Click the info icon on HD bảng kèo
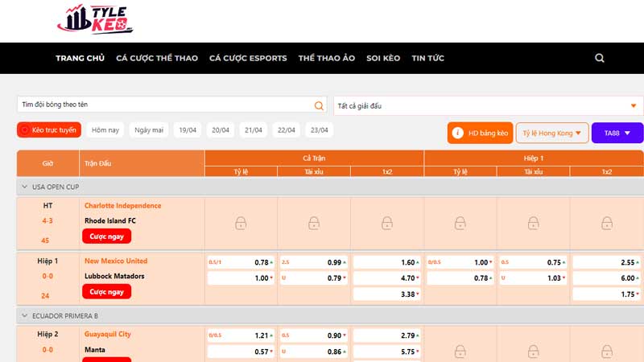644x362 pixels. click(457, 133)
